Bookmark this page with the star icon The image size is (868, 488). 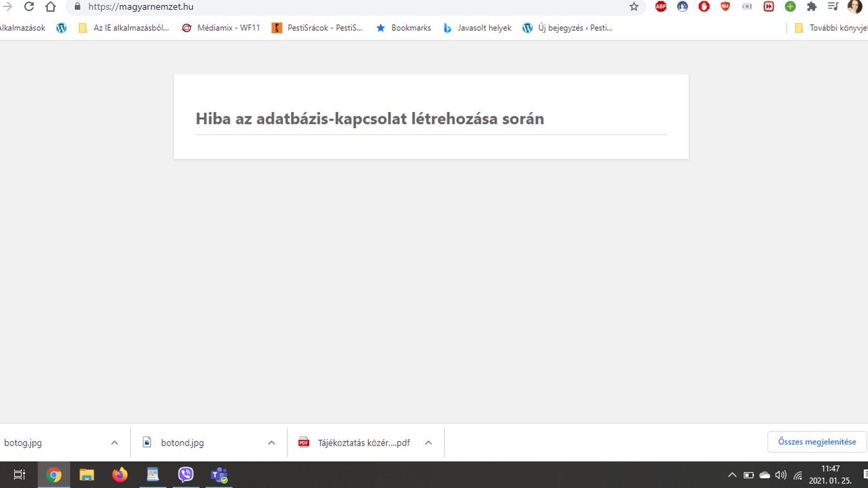pos(633,6)
